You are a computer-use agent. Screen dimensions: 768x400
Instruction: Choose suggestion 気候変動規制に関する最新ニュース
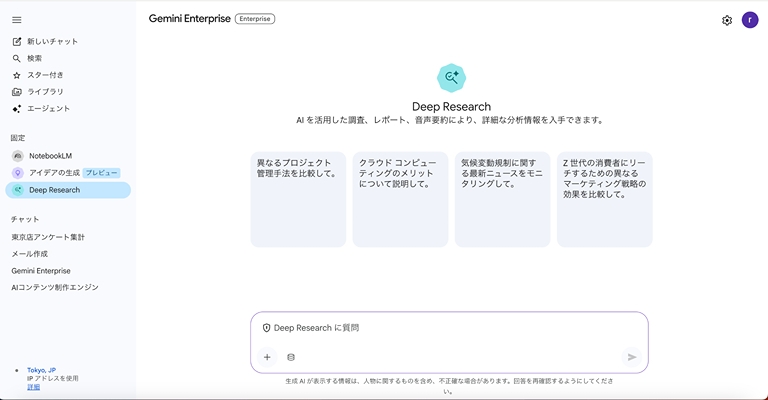502,200
